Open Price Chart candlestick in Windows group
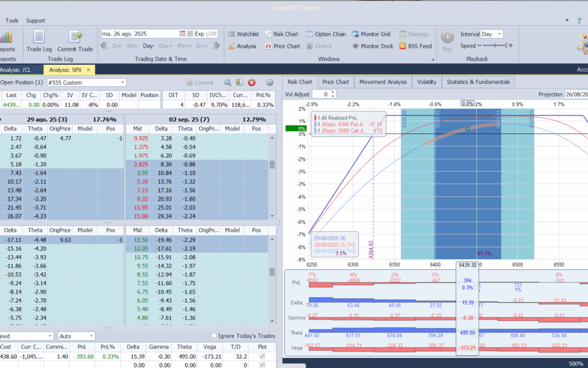Screen dimensions: 588x368 click(x=283, y=46)
